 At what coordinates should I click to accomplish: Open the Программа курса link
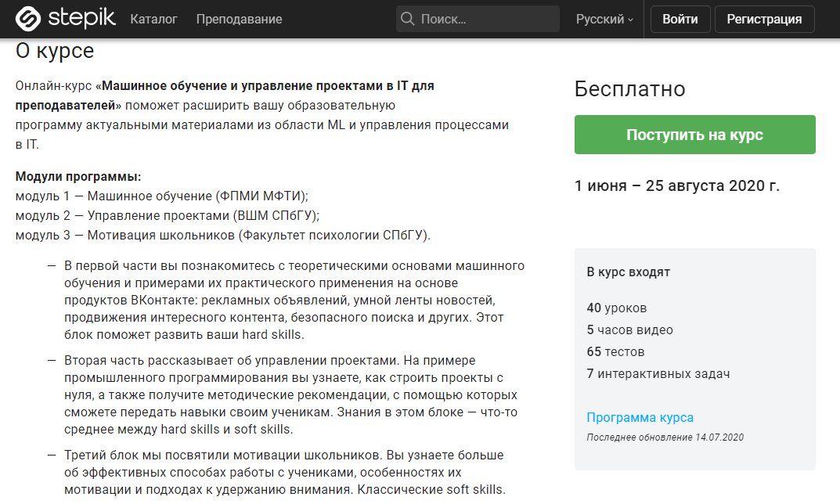click(640, 417)
